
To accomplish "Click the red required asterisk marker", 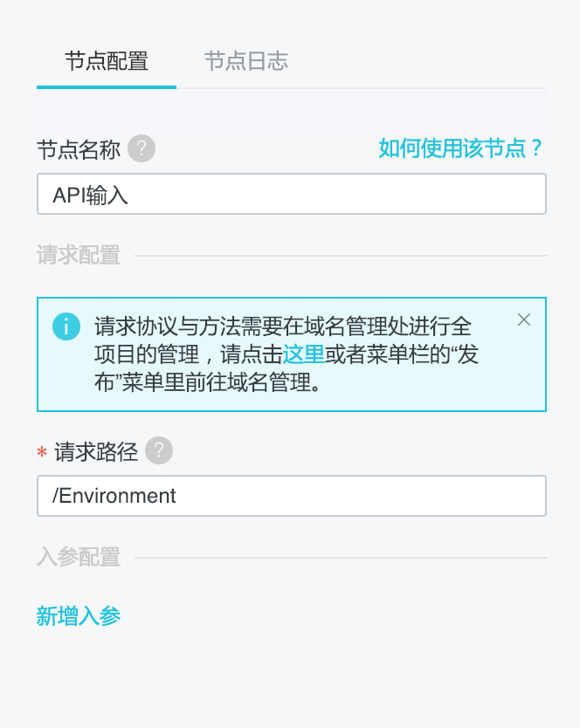I will click(42, 453).
